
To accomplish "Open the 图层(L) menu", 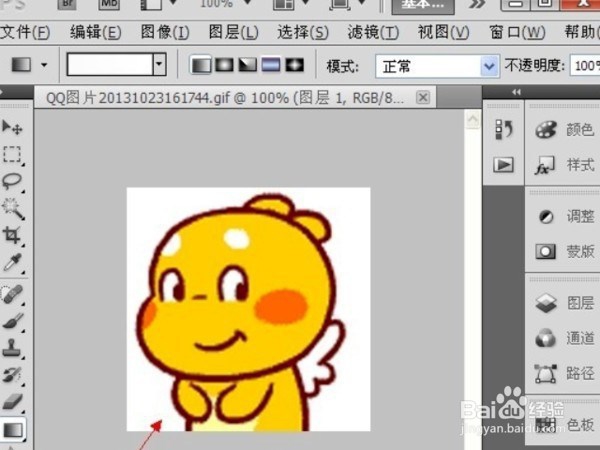I will (233, 32).
